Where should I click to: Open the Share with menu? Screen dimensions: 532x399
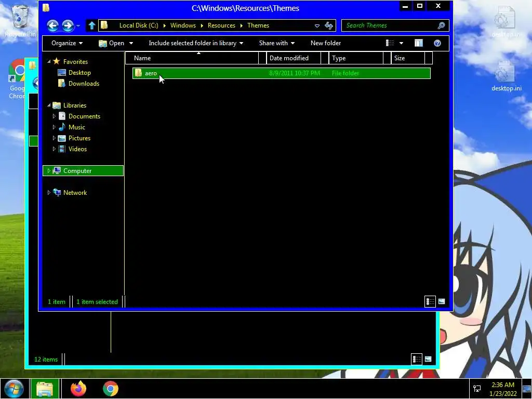[x=276, y=43]
